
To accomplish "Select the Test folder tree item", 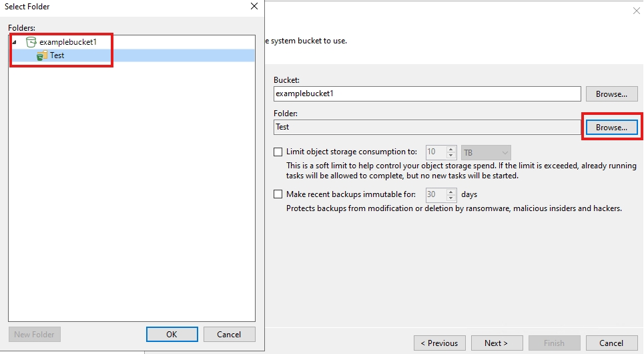I will click(x=57, y=55).
